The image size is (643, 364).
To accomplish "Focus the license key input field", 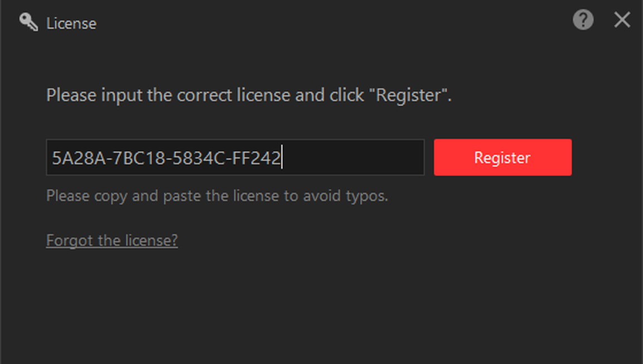I will (x=235, y=158).
